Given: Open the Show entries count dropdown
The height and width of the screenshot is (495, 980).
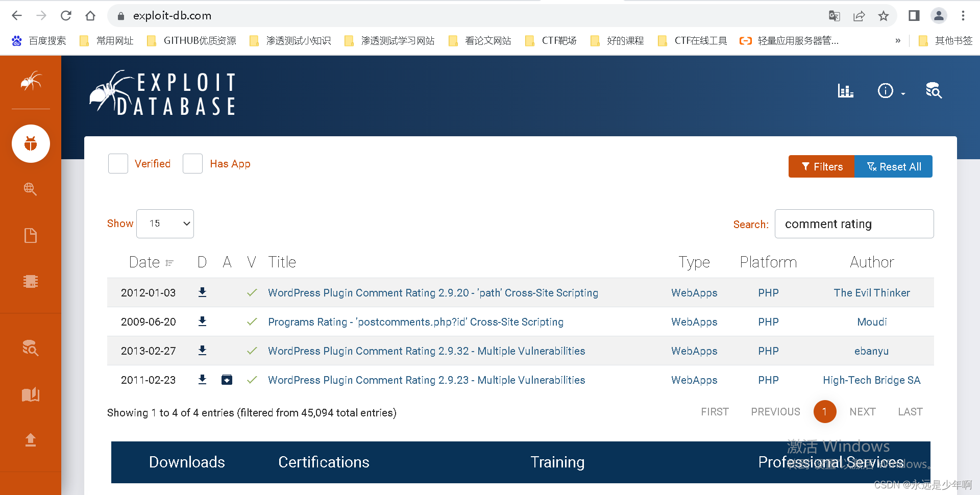Looking at the screenshot, I should 165,224.
